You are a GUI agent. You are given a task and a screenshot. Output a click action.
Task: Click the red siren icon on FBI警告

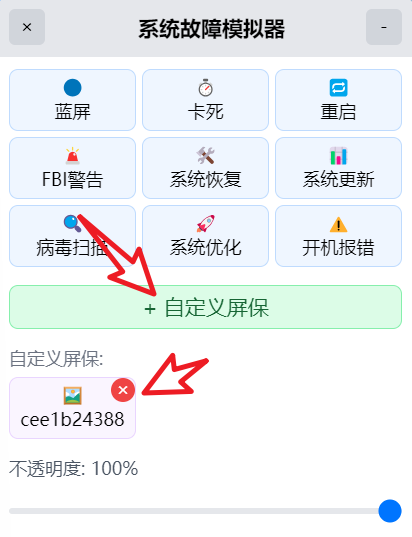coord(72,155)
